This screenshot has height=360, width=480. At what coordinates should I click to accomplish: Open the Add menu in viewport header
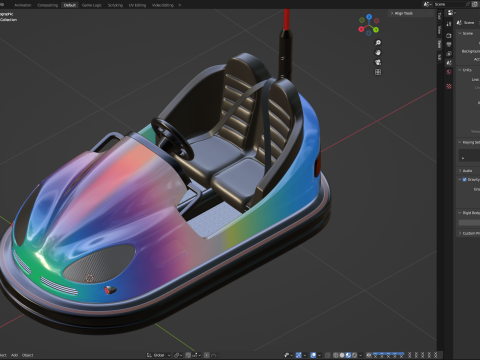pyautogui.click(x=14, y=355)
